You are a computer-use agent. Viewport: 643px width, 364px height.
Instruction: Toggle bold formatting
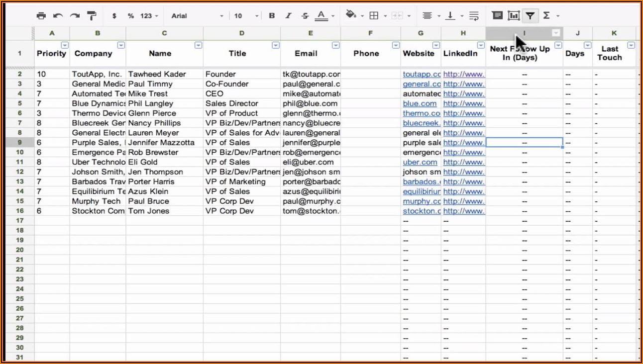pos(272,16)
